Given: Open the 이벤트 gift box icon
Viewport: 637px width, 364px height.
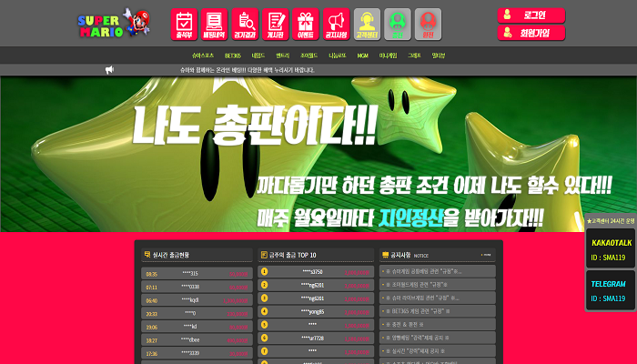Looking at the screenshot, I should pos(306,25).
